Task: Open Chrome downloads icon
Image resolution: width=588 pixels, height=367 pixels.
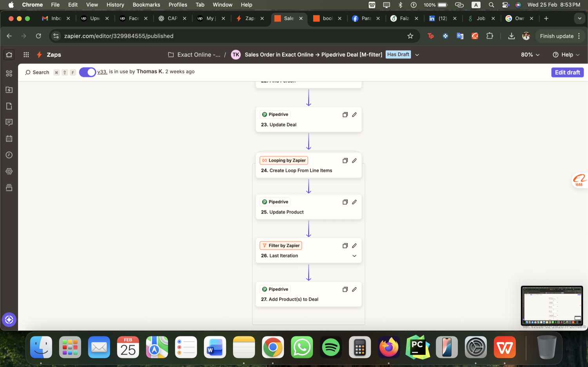Action: point(511,36)
